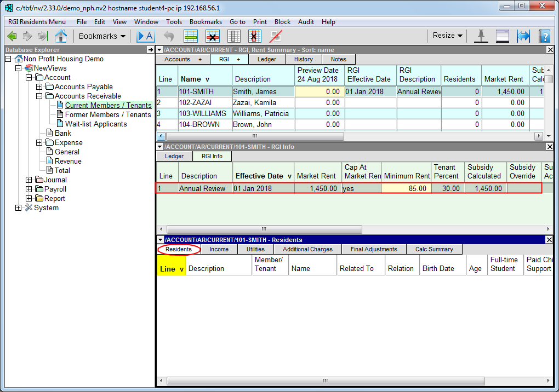Viewport: 559px width, 392px height.
Task: Close the Residents panel
Action: click(x=550, y=240)
